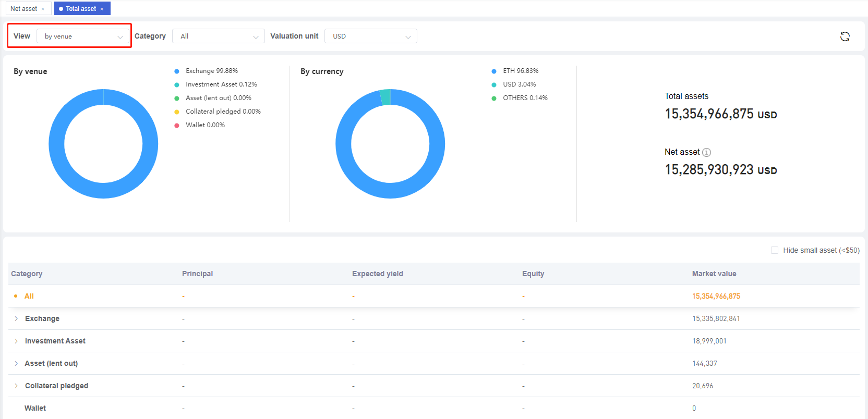
Task: Click the Expected yield column header
Action: (378, 274)
